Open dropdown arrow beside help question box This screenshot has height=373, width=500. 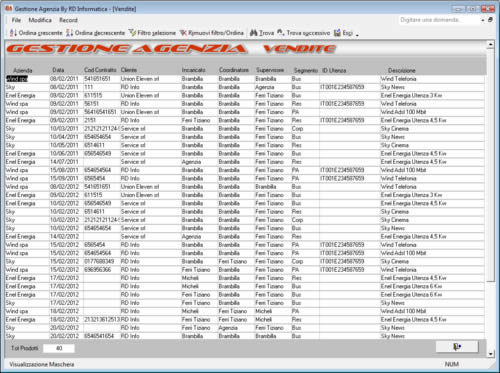483,20
